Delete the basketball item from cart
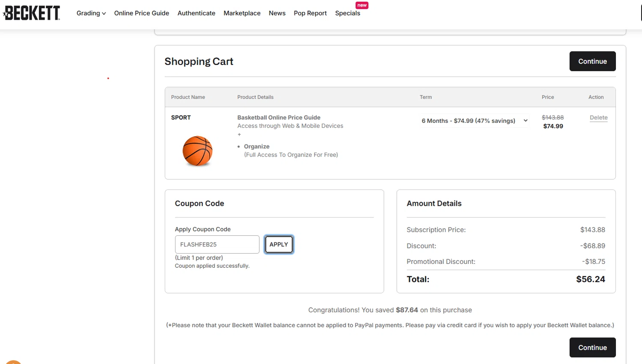Image resolution: width=642 pixels, height=364 pixels. tap(598, 118)
